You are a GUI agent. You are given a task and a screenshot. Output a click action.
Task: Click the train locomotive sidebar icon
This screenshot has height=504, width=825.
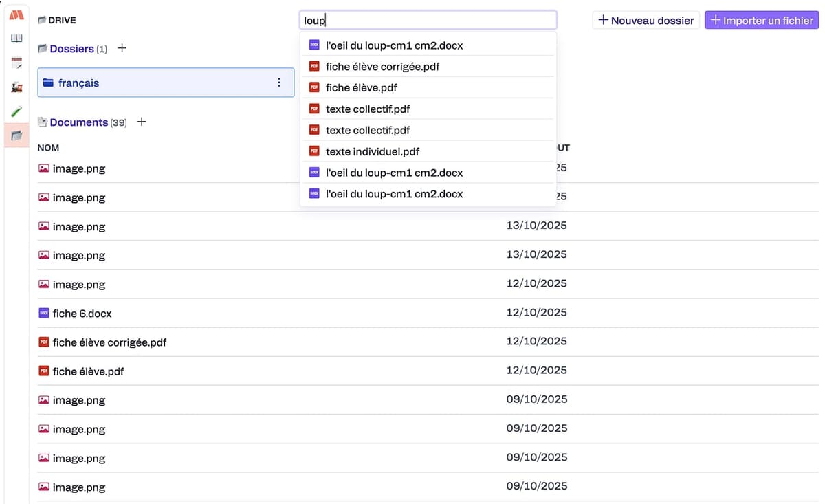click(16, 87)
